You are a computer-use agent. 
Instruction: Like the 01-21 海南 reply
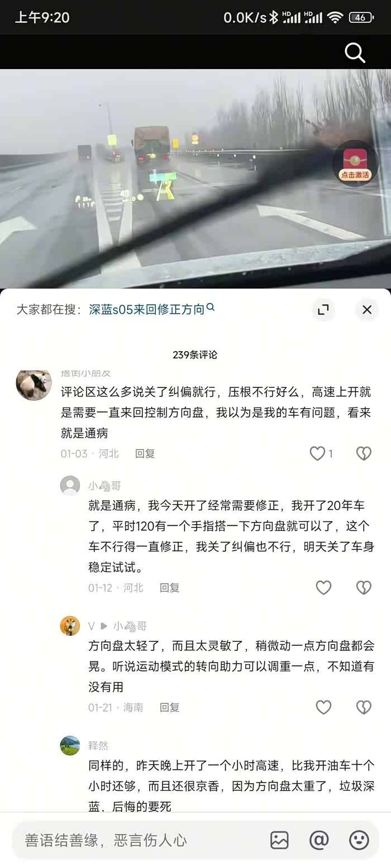(x=323, y=707)
